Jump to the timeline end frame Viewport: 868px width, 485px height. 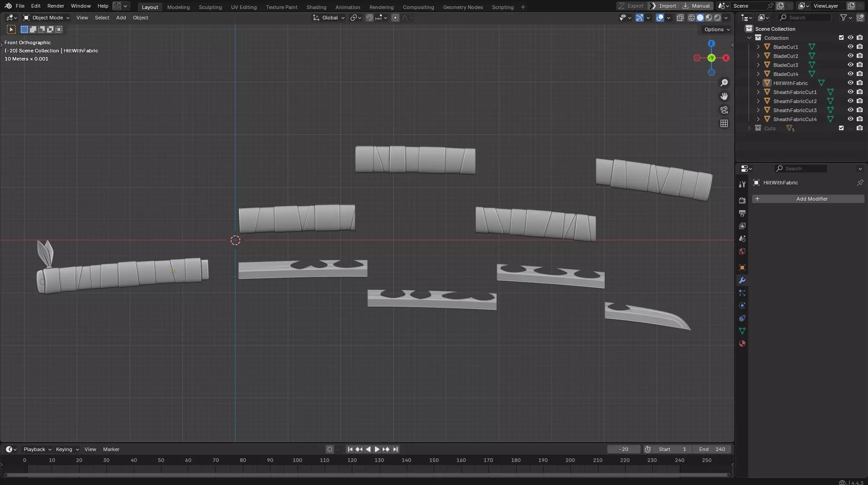[395, 449]
